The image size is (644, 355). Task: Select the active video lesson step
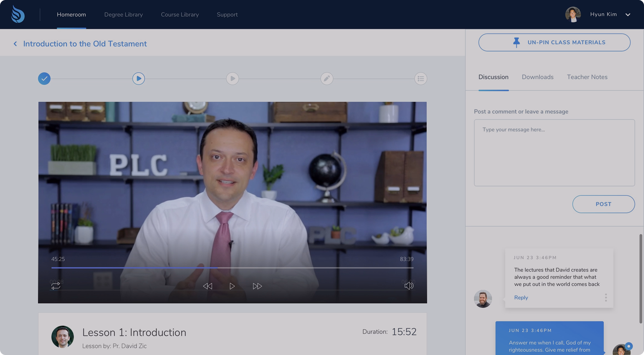point(139,78)
